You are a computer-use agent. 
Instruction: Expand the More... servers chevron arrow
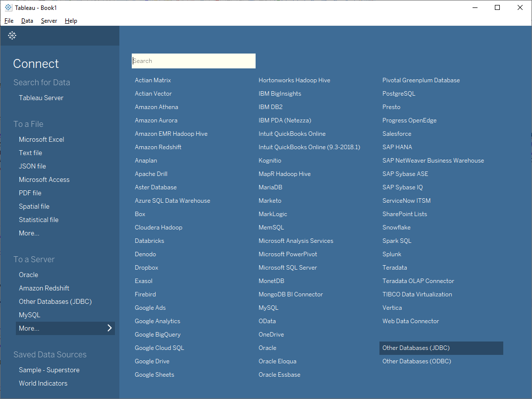coord(109,328)
